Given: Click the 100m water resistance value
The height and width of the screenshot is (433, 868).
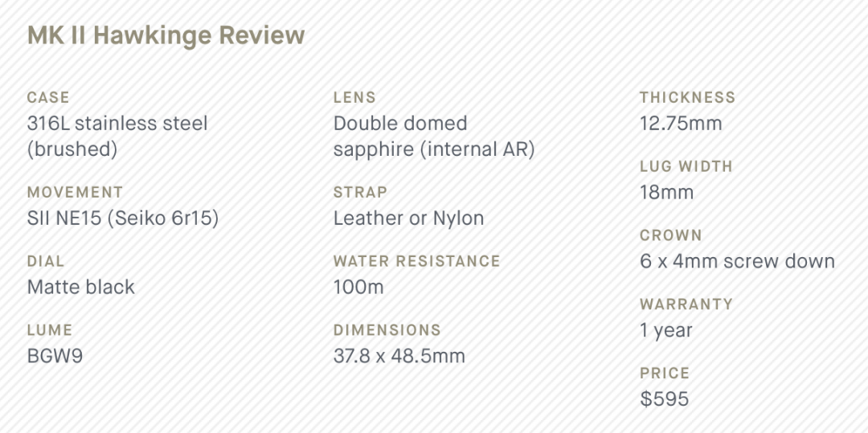Looking at the screenshot, I should (x=358, y=288).
